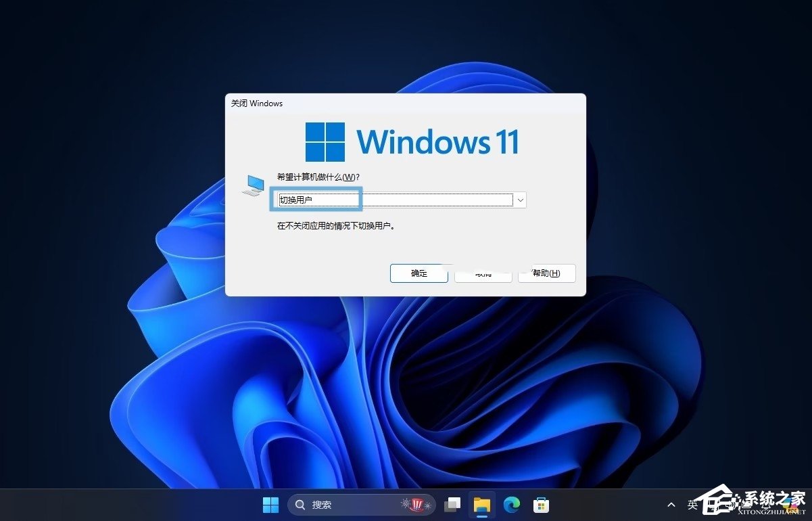The image size is (812, 521).
Task: Expand the shutdown options dropdown arrow
Action: [520, 200]
